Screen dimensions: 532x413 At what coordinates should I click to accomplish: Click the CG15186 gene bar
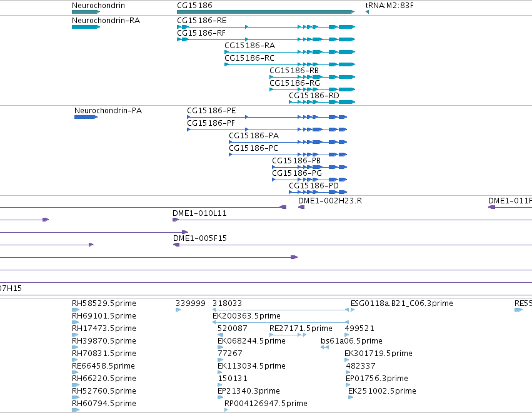tap(266, 12)
